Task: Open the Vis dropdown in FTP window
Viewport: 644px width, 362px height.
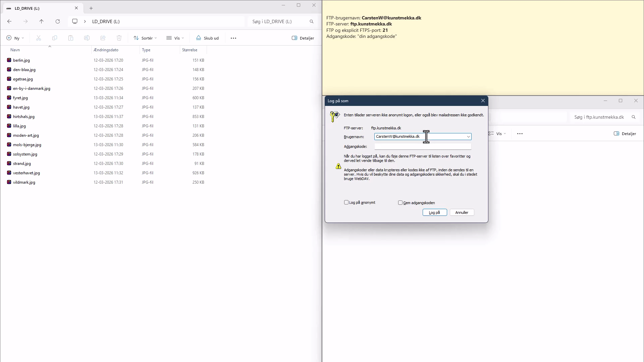Action: [x=497, y=134]
